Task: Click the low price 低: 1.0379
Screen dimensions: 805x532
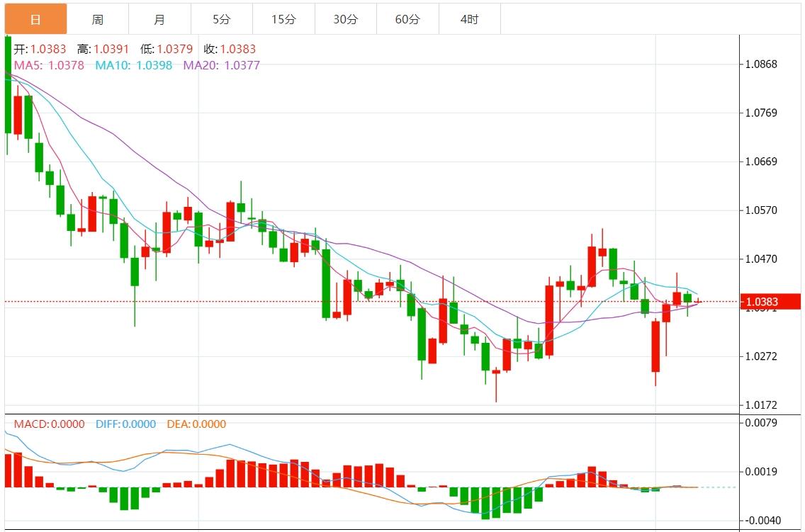Action: (167, 49)
